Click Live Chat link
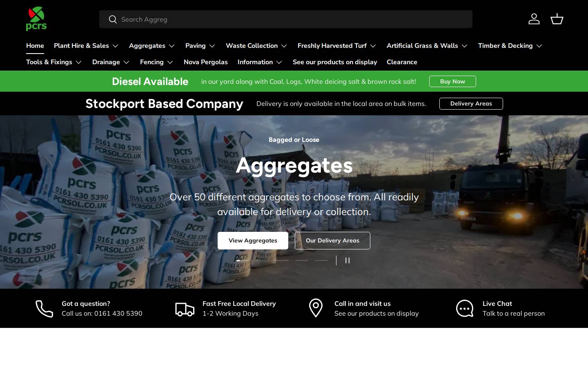The width and height of the screenshot is (588, 368). point(497,303)
